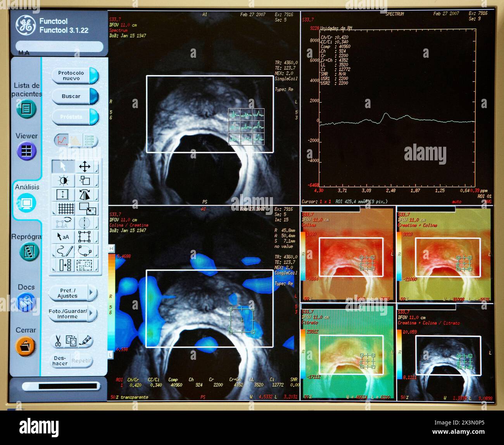Go to the Reprógra tab icon
This screenshot has width=504, height=445.
pos(29,252)
